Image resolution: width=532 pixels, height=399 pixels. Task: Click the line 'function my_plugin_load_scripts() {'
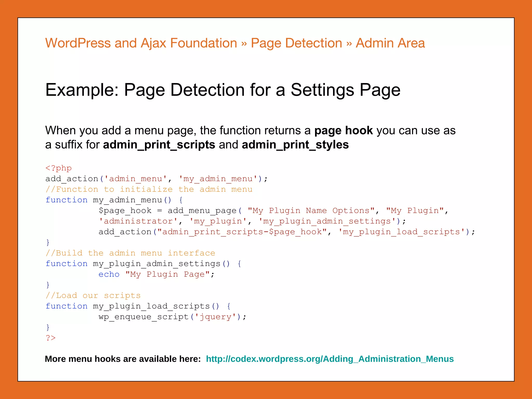[138, 306]
